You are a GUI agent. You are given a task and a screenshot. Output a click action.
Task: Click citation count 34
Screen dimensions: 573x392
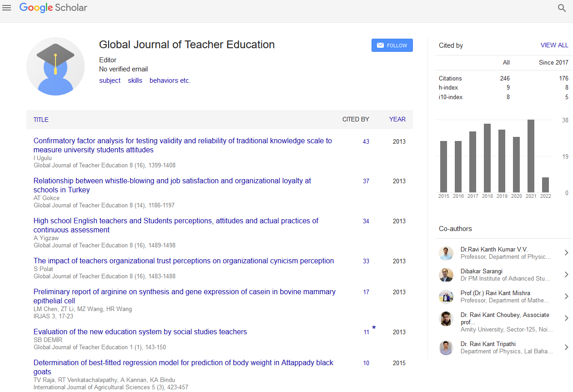coord(366,221)
